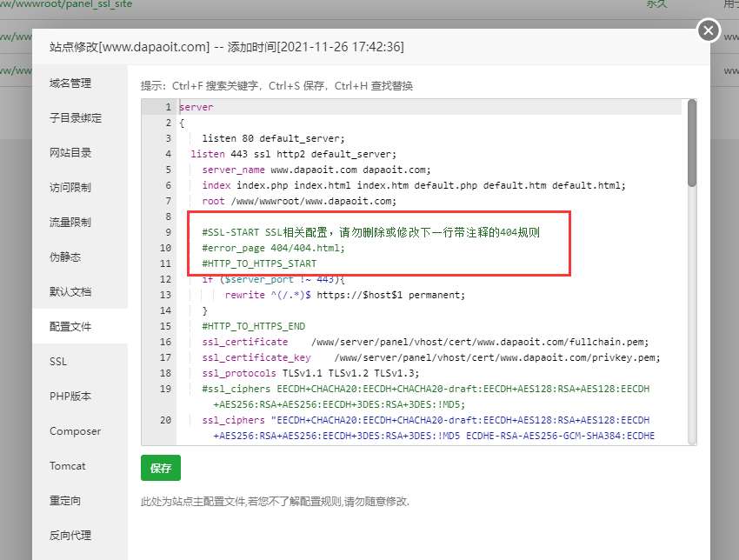Click 'listen 80 default_server;' line
Screen dimensions: 739x560
click(x=273, y=138)
